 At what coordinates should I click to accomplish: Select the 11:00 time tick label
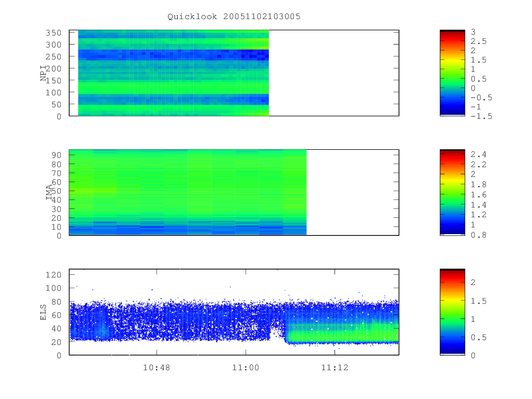coord(246,368)
